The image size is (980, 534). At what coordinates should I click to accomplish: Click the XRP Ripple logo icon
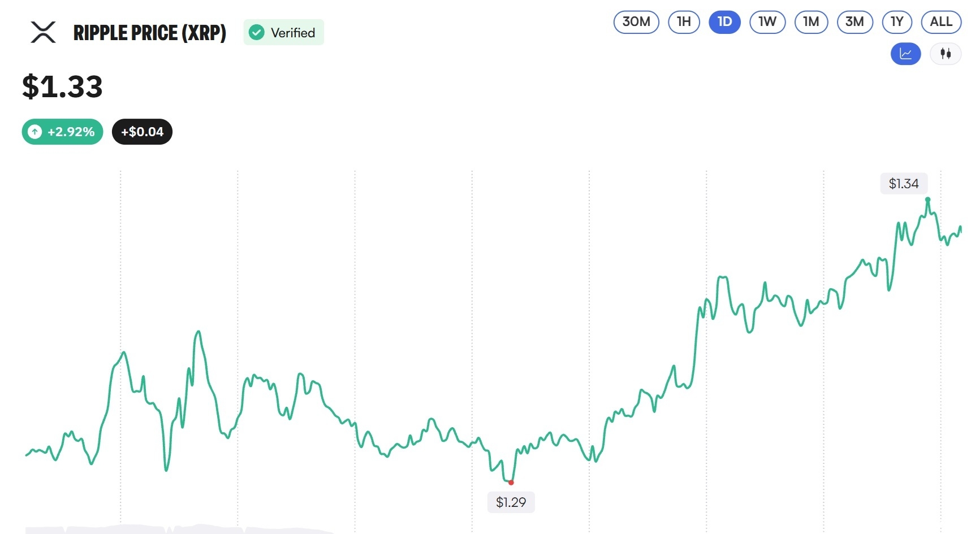43,32
